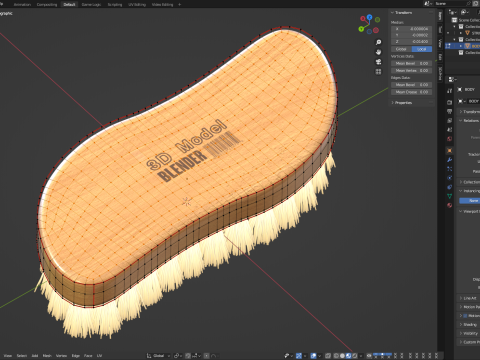Click the Scene Collection icon in outliner

click(x=454, y=20)
